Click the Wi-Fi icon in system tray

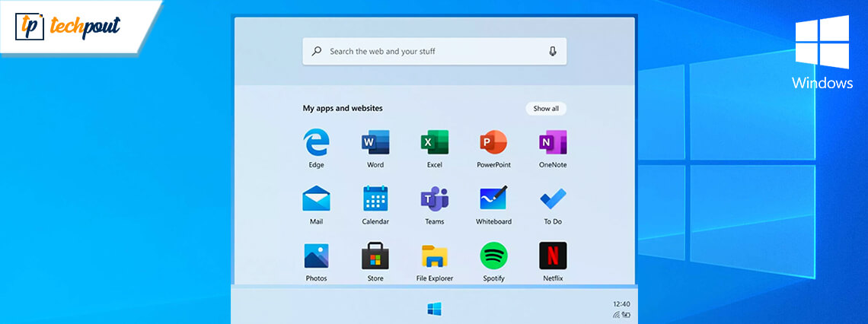point(616,315)
